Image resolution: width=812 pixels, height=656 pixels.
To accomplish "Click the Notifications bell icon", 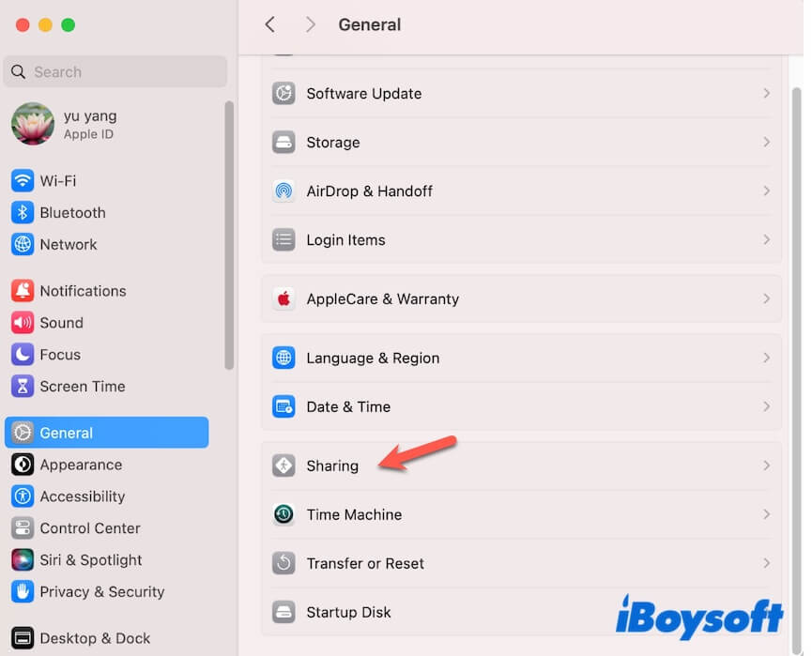I will (23, 291).
